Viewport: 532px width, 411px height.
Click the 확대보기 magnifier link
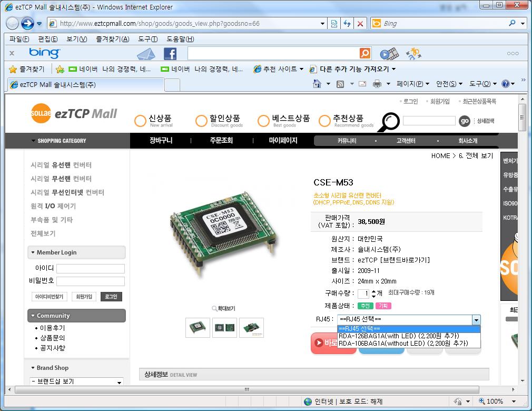tap(223, 308)
